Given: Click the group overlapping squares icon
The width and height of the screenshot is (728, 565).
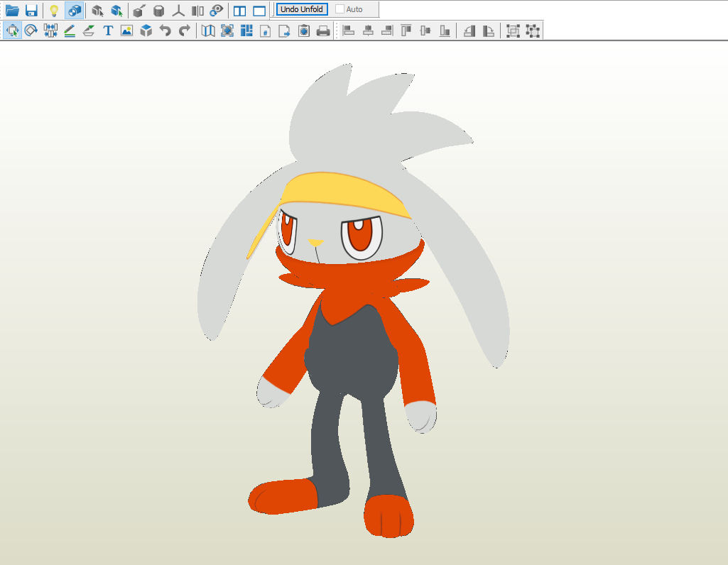Looking at the screenshot, I should coord(513,31).
